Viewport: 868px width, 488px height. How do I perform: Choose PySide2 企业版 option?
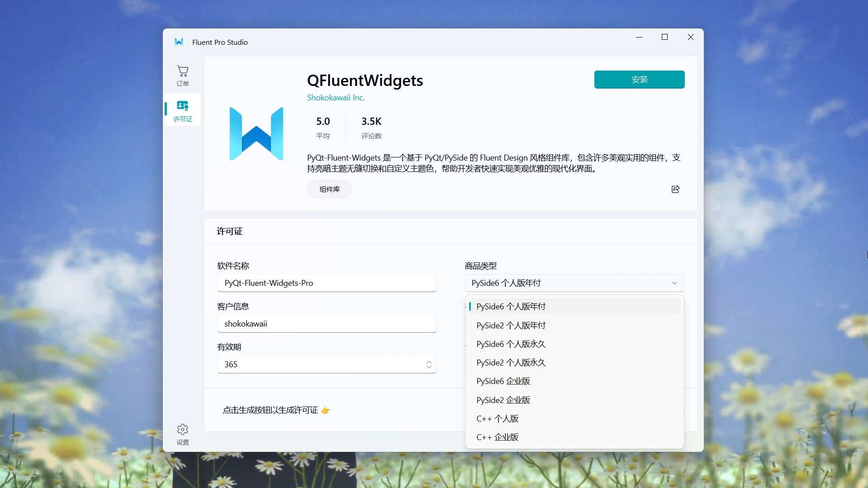(x=574, y=400)
